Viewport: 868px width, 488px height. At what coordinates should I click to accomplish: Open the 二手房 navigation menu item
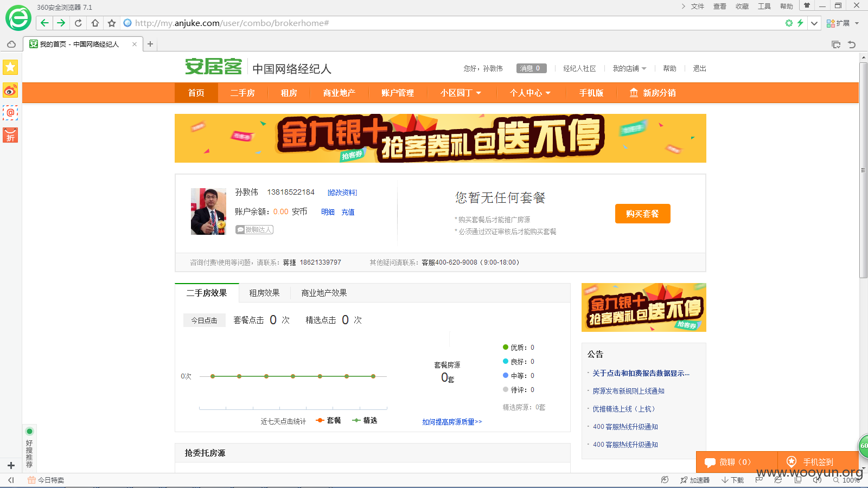point(242,93)
